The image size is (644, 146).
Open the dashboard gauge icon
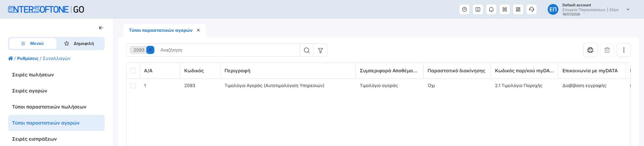pos(464,9)
